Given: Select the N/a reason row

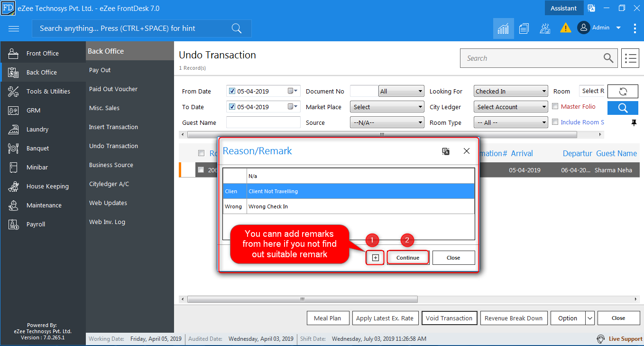Looking at the screenshot, I should 349,176.
